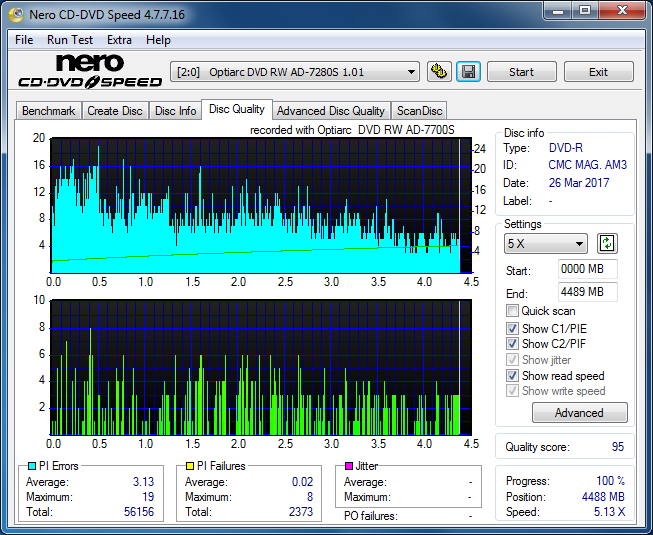Click the position value 4488 MB
The width and height of the screenshot is (653, 535).
pos(603,497)
